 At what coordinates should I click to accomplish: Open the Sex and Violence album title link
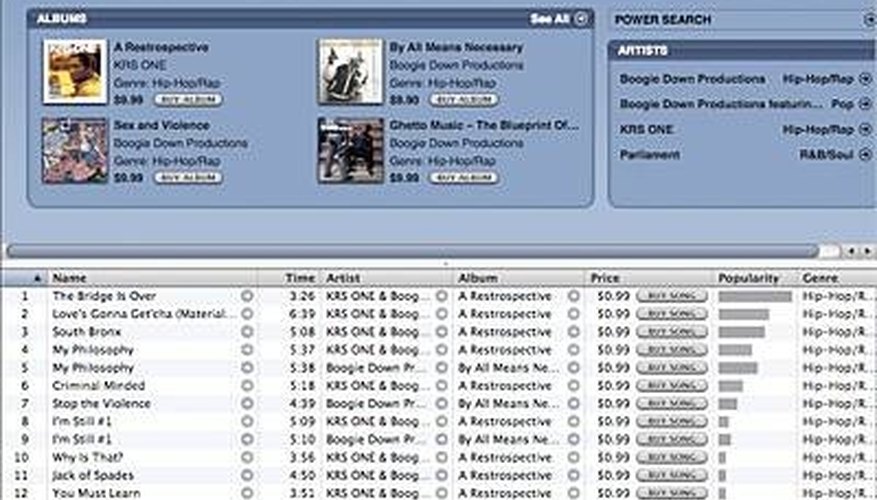(162, 125)
